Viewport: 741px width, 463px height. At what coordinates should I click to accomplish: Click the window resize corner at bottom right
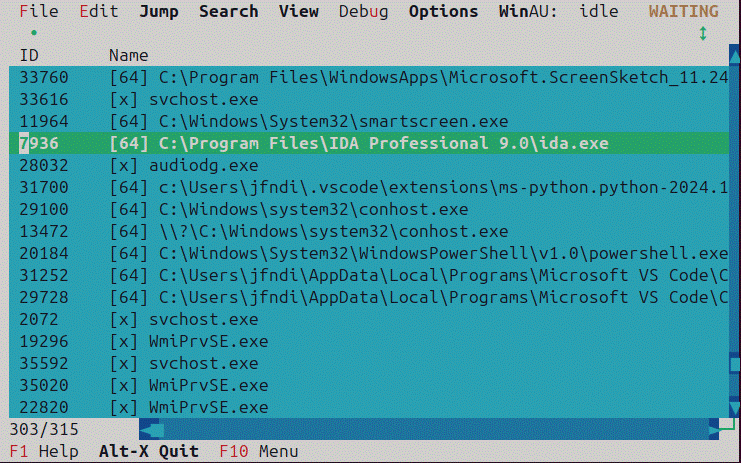point(733,429)
